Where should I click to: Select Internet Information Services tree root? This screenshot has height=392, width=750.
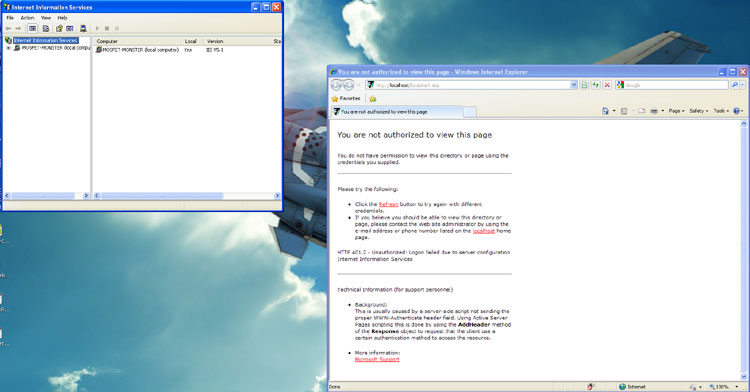click(x=45, y=41)
